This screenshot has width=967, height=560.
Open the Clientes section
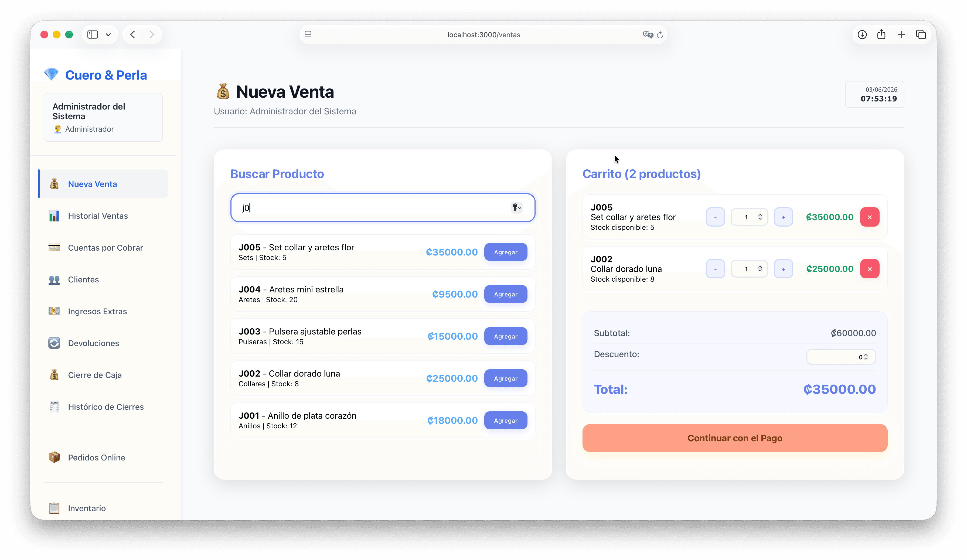[103, 279]
